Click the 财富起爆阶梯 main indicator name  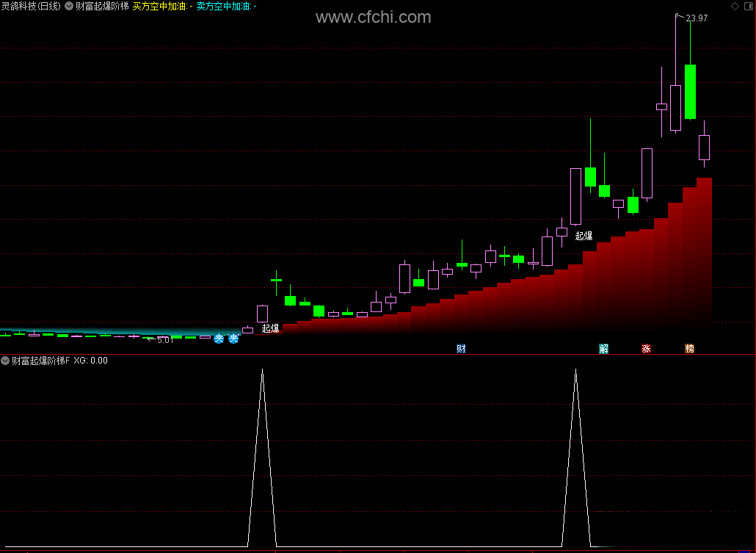pyautogui.click(x=102, y=6)
